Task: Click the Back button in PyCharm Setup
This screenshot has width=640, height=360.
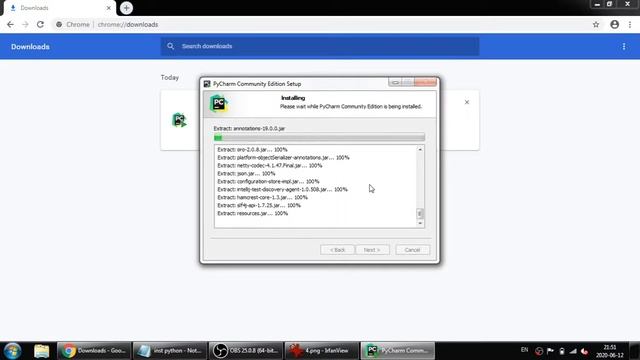Action: coord(337,249)
